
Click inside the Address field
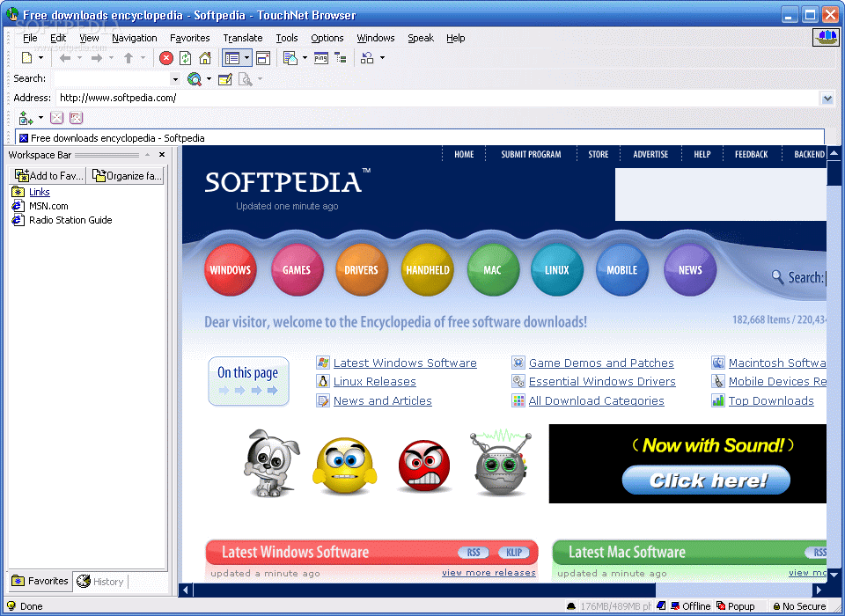click(x=437, y=98)
